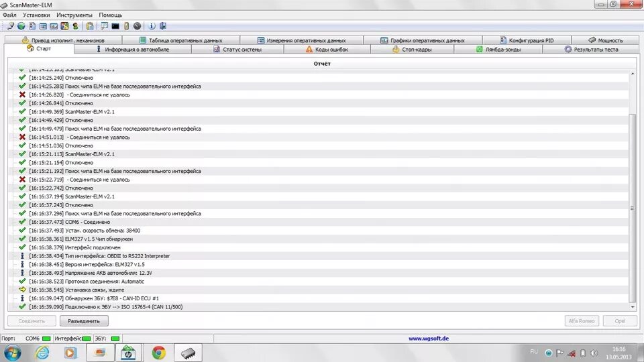
Task: Click the speech bubble toolbar icon
Action: [x=105, y=26]
